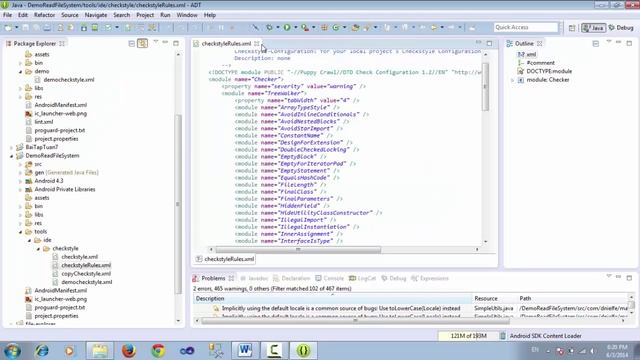Open the Debug button dropdown arrow

(278, 27)
